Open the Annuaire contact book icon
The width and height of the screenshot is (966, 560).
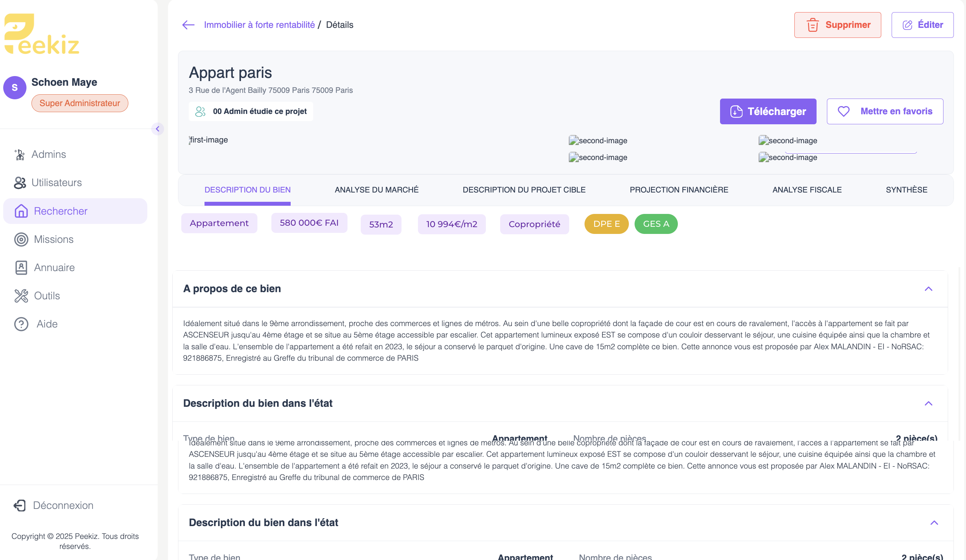(x=21, y=268)
